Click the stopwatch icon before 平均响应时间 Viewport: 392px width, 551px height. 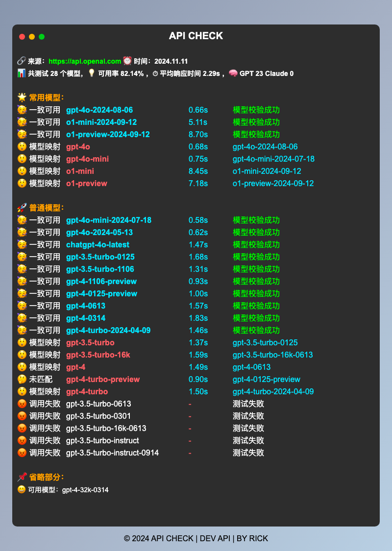[x=155, y=73]
